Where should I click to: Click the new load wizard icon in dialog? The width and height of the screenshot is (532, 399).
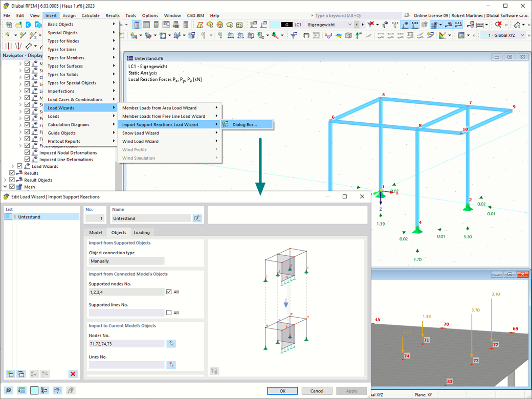coord(10,374)
